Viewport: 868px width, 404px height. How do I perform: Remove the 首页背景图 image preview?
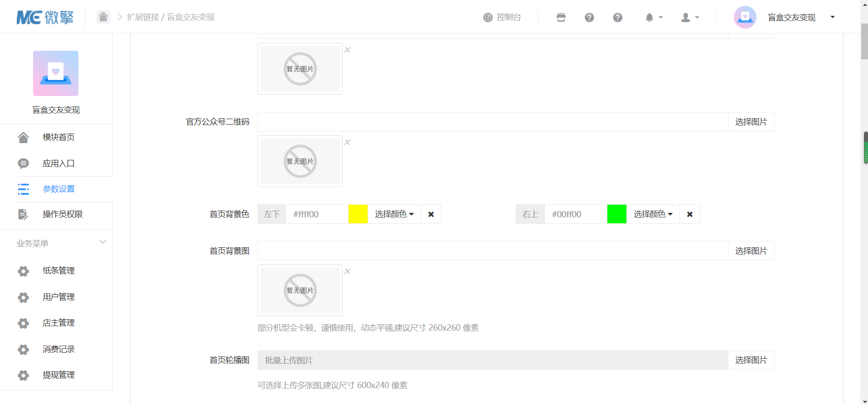tap(348, 271)
